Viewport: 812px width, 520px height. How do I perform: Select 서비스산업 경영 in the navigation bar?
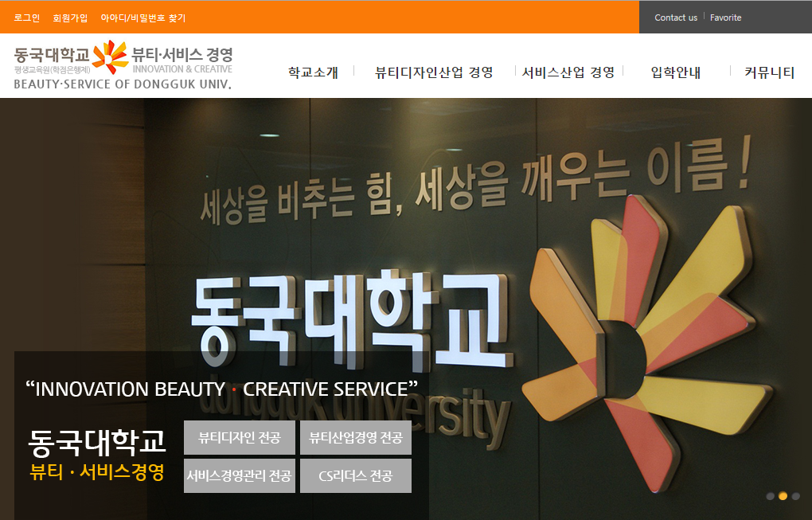point(568,72)
